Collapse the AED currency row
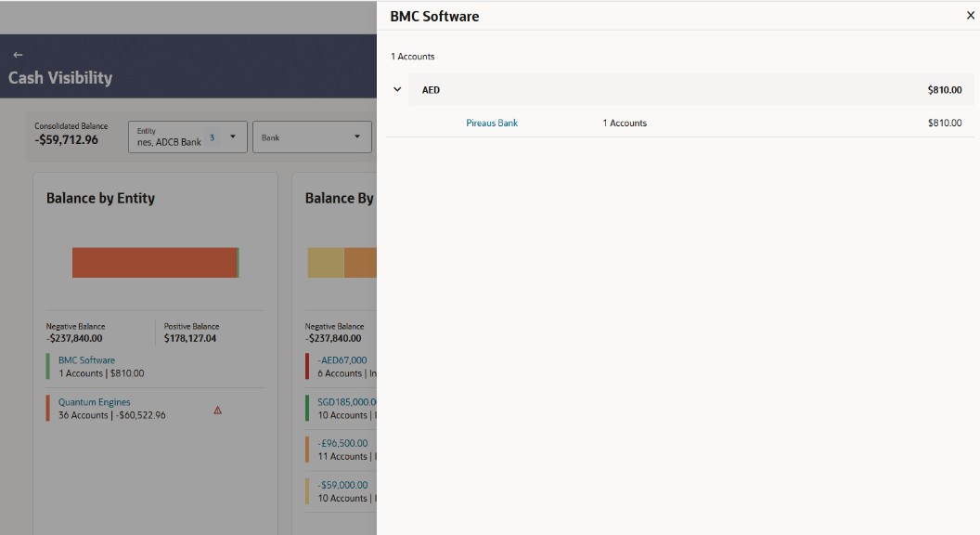 pyautogui.click(x=397, y=89)
